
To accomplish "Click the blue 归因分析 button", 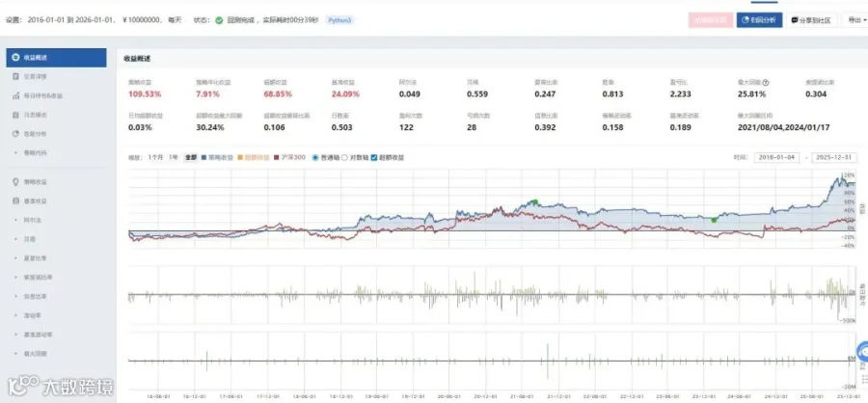I will pos(759,20).
